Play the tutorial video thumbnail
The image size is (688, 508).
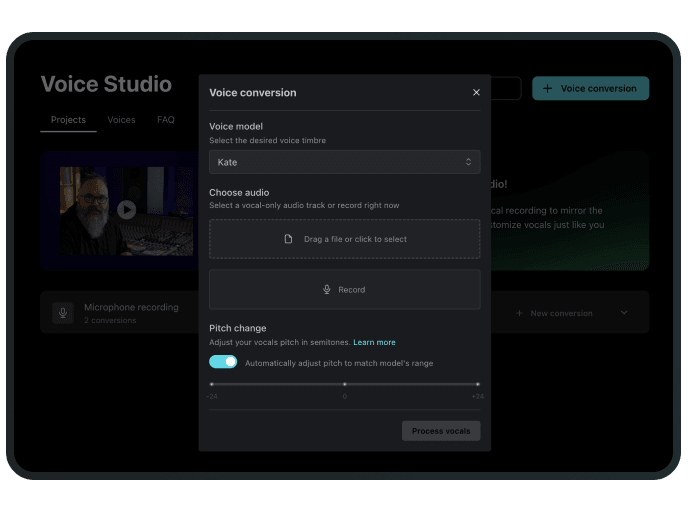click(126, 210)
